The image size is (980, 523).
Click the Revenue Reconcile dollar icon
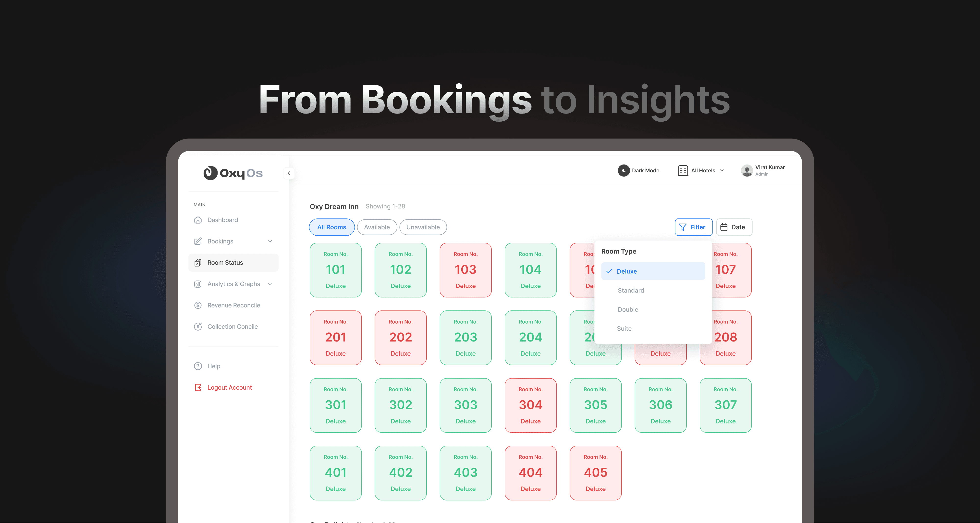point(198,305)
